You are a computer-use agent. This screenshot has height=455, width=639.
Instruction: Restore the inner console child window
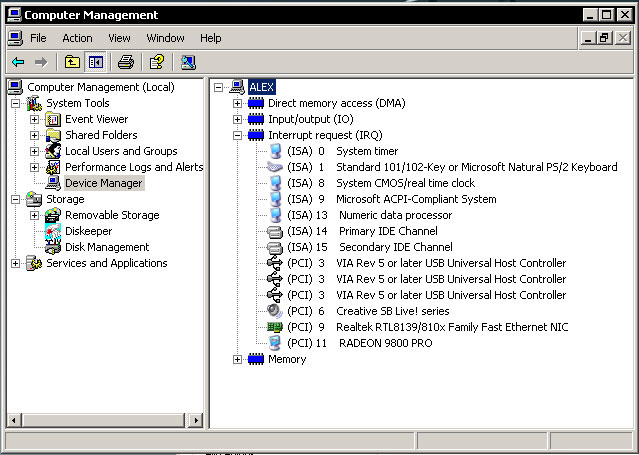(604, 38)
